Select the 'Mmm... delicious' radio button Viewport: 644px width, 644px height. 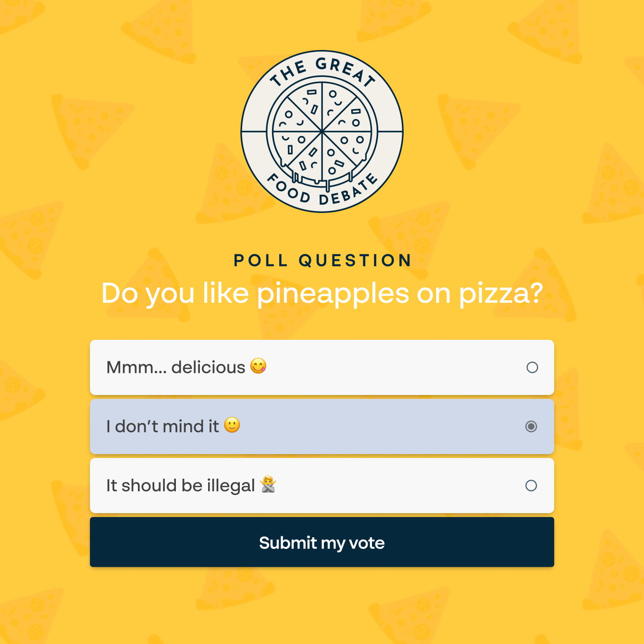tap(531, 368)
